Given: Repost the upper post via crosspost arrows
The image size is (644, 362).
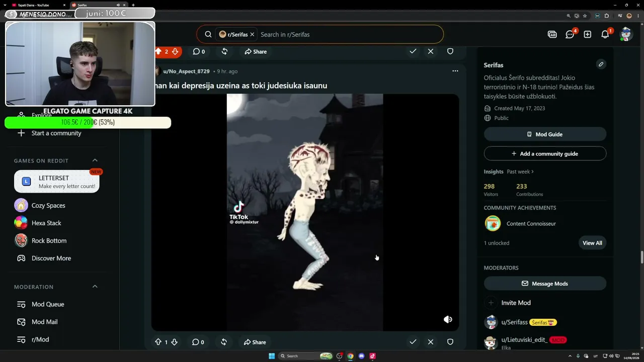Looking at the screenshot, I should [x=224, y=51].
